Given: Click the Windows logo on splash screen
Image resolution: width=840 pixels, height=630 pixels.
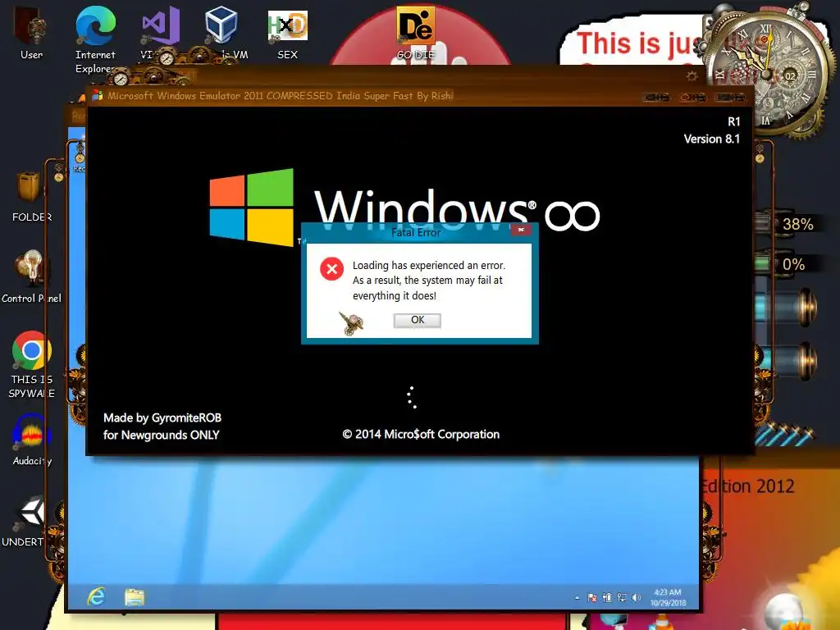Looking at the screenshot, I should pyautogui.click(x=251, y=207).
